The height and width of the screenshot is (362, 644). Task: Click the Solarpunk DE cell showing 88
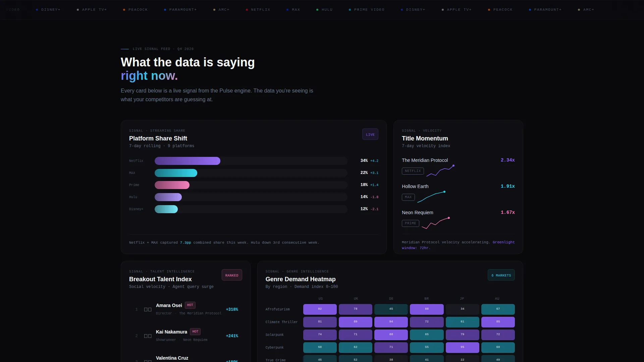(391, 335)
